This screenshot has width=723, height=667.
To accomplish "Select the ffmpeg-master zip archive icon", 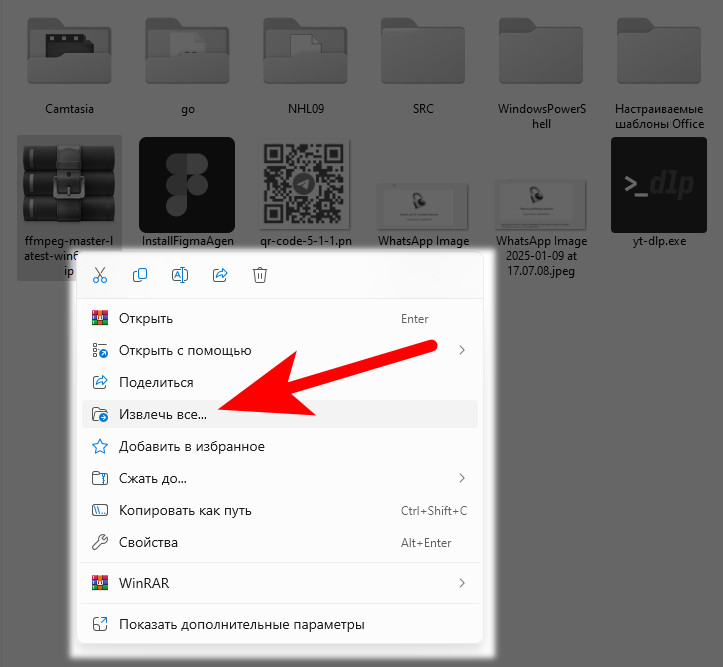I will coord(69,185).
